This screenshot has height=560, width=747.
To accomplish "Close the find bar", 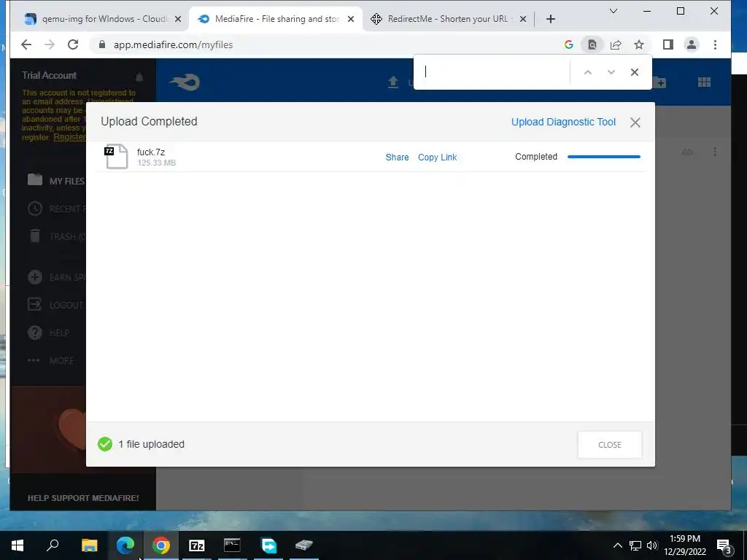I will tap(635, 72).
